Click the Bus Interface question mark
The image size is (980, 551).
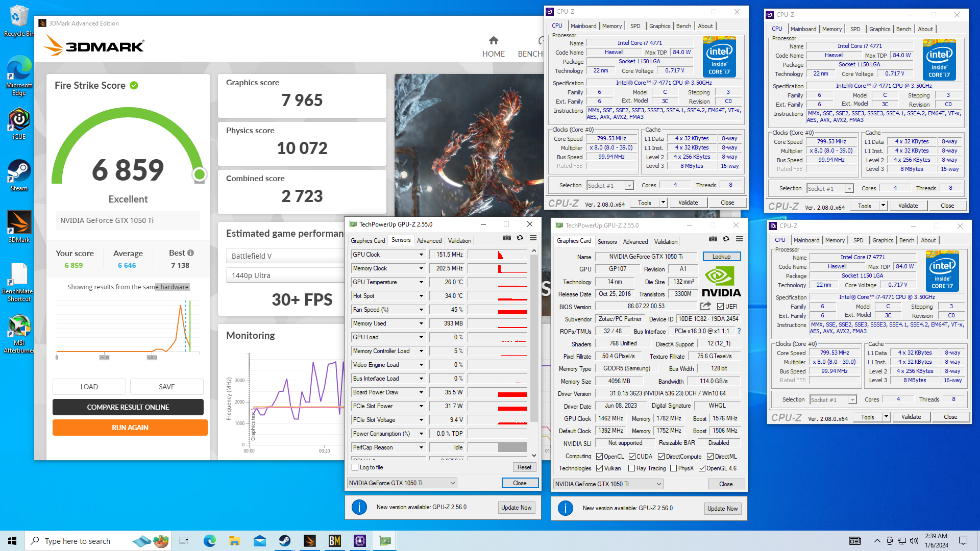click(x=739, y=331)
